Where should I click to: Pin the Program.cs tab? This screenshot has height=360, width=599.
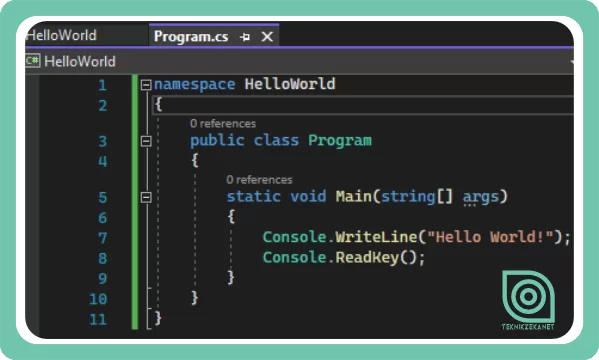[x=245, y=37]
